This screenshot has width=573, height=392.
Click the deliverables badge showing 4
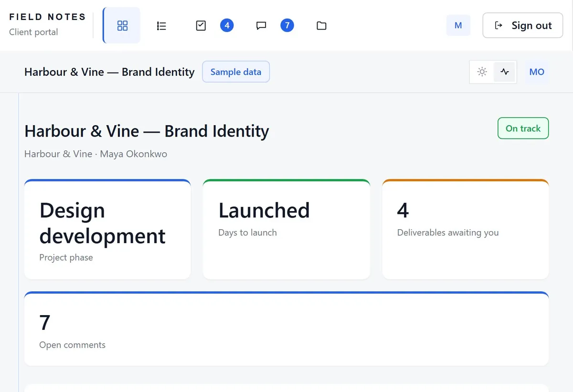coord(227,25)
